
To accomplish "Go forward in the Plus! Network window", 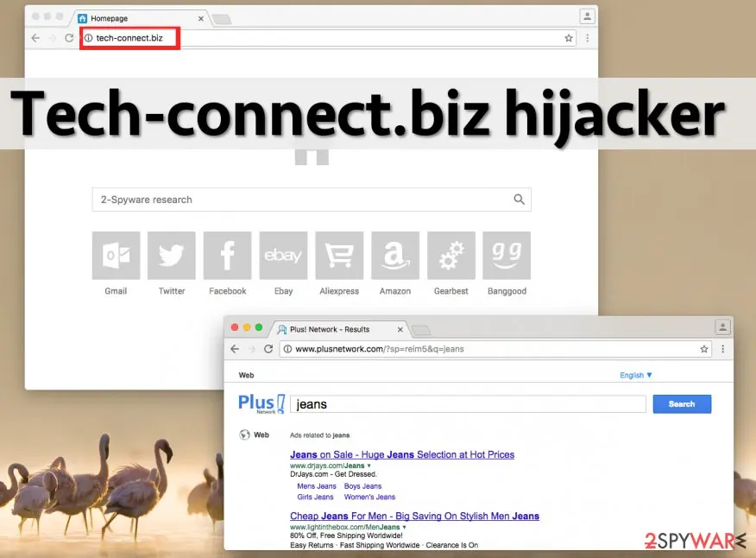I will click(x=251, y=349).
